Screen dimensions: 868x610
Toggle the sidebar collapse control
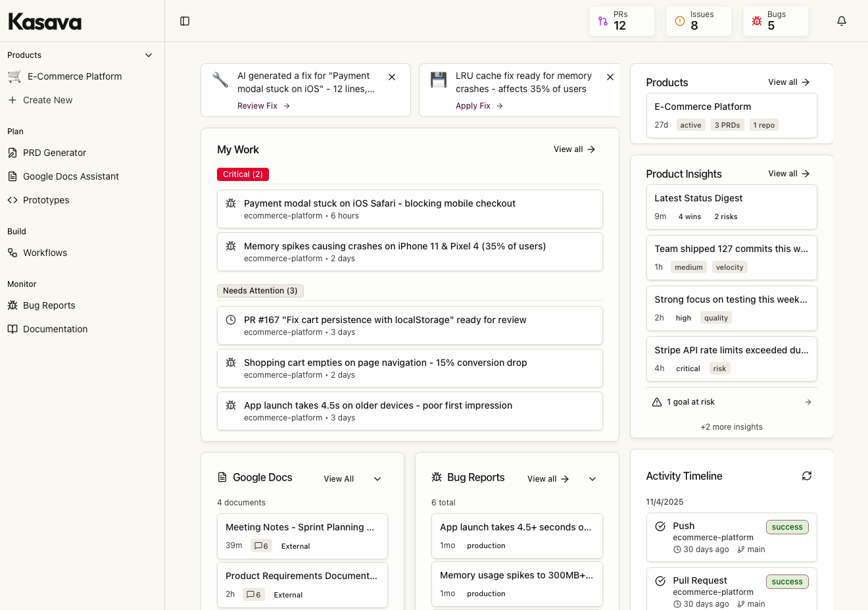(x=184, y=21)
